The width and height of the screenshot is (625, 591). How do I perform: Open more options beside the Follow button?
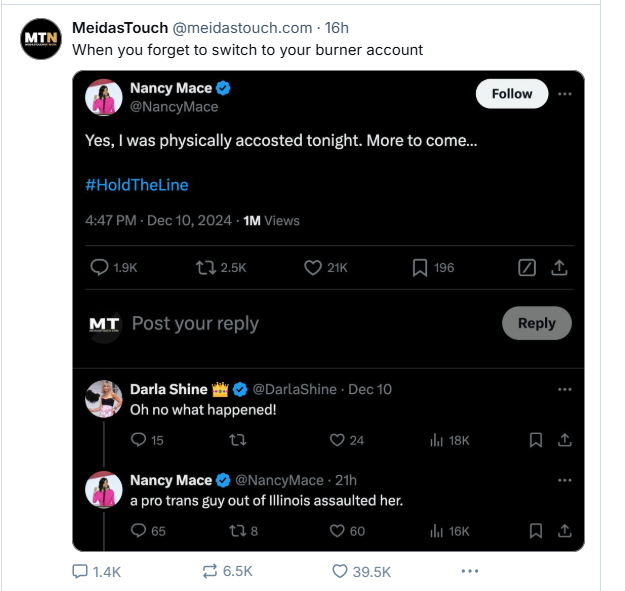(x=564, y=94)
